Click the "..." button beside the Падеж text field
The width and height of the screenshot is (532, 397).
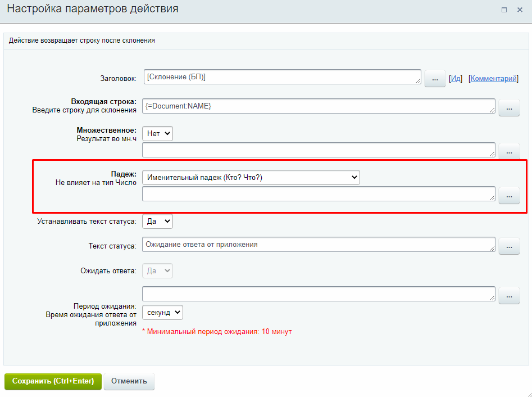509,195
